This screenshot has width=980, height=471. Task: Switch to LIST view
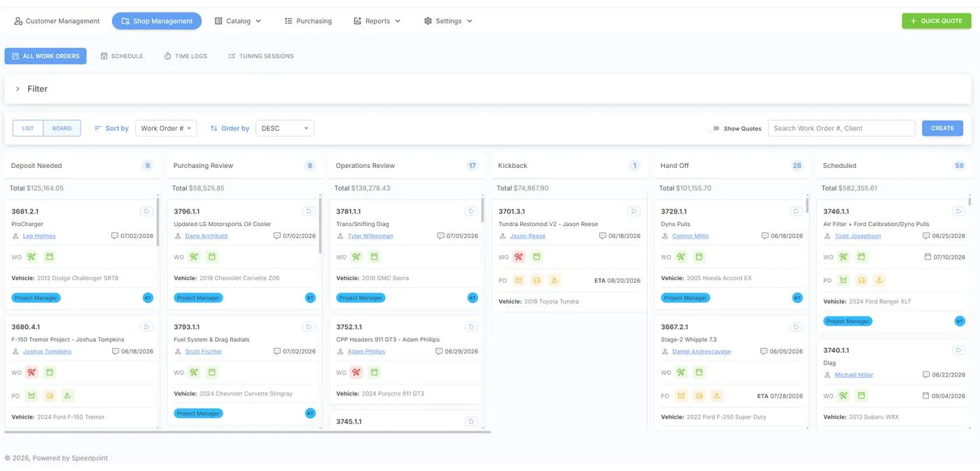(28, 128)
